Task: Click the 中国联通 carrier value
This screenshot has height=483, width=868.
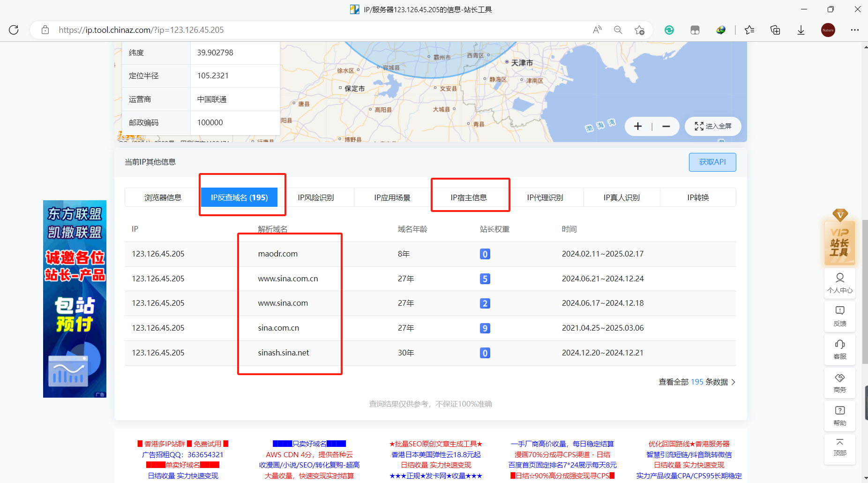Action: [212, 99]
